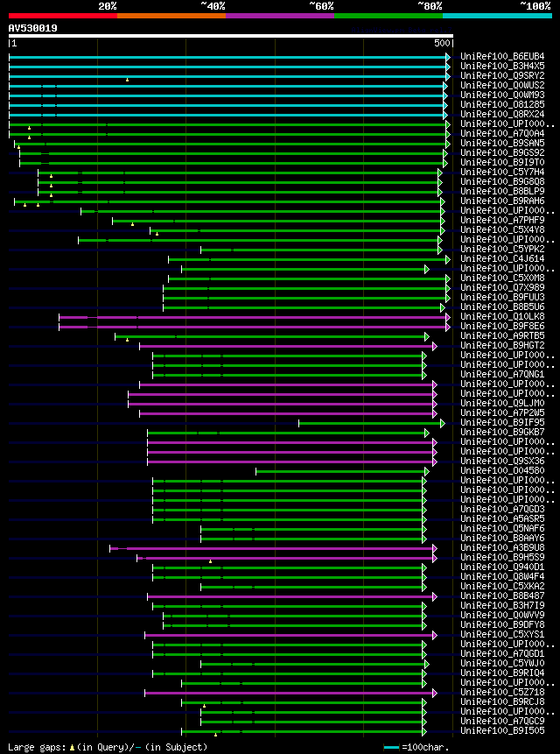Select UniRef100_B9IF95 entry
Screen dimensions: 560x754
(x=502, y=422)
